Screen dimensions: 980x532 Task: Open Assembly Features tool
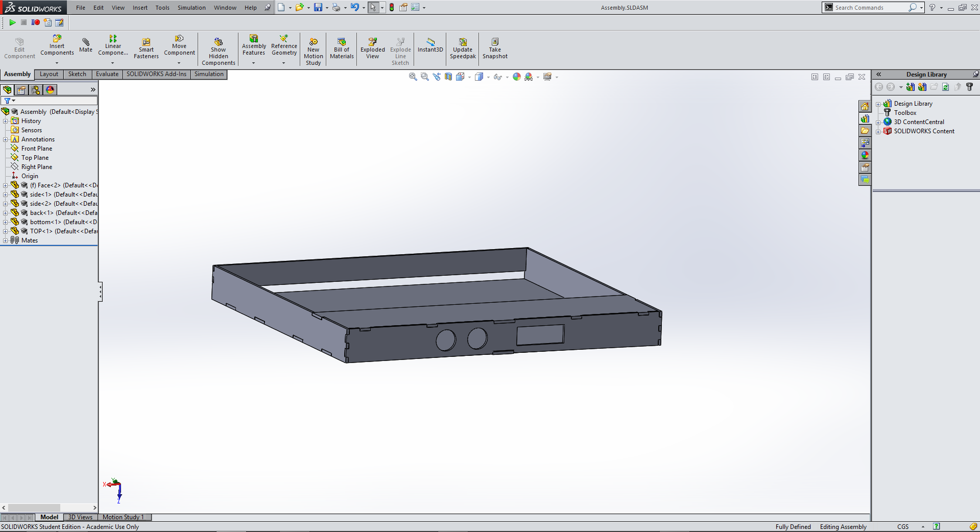pyautogui.click(x=254, y=46)
